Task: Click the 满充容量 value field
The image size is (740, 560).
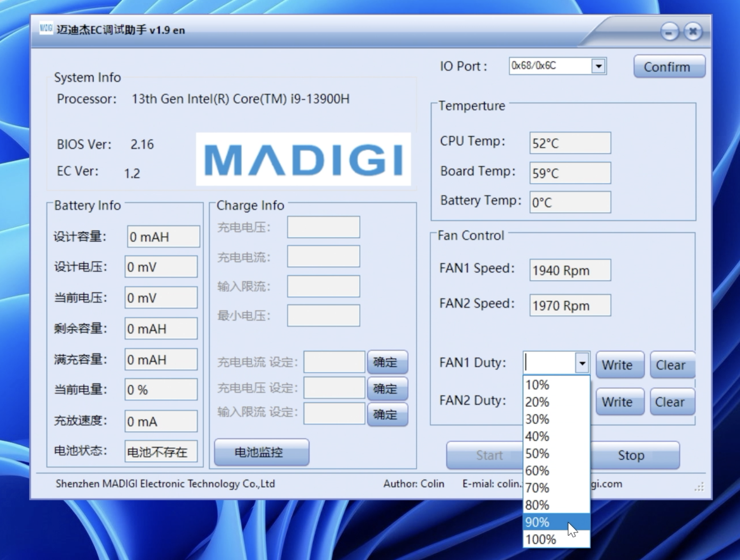Action: [161, 359]
